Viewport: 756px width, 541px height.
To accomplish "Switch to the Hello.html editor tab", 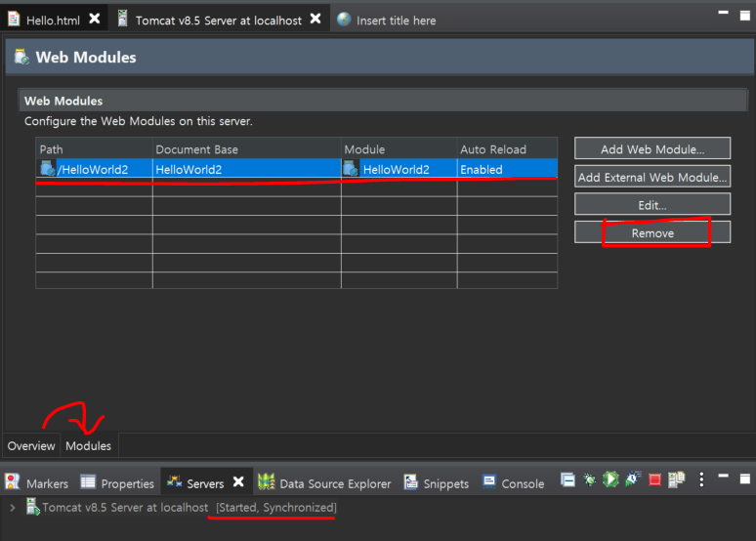I will click(x=53, y=21).
